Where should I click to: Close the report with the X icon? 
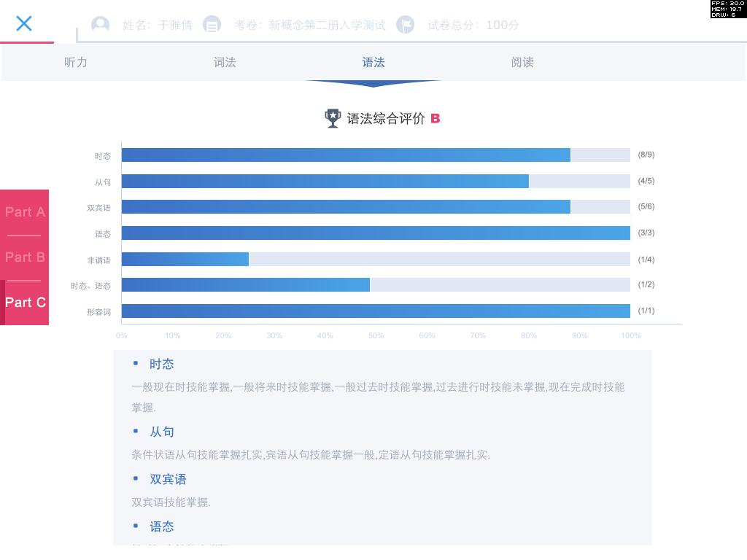click(x=24, y=24)
